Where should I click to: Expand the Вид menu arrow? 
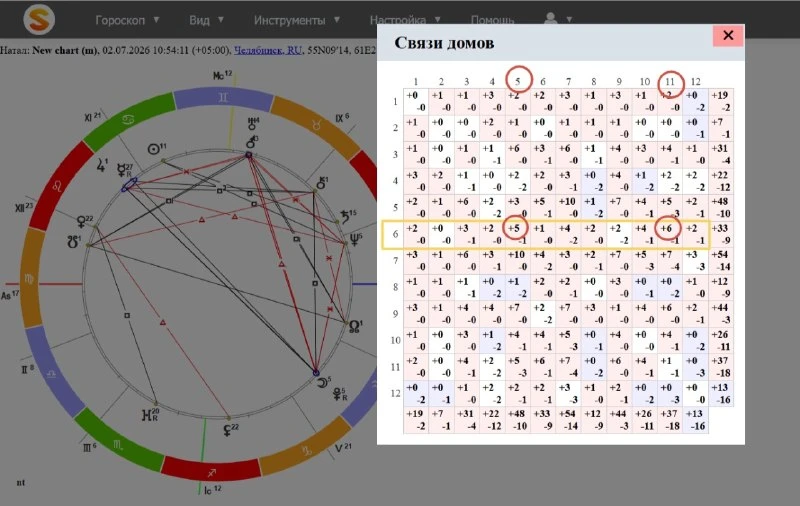[x=221, y=20]
